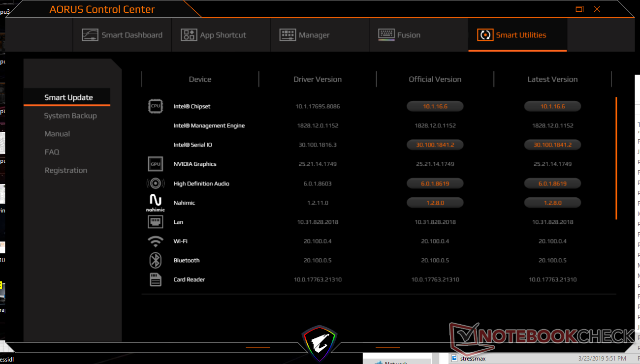The image size is (640, 364).
Task: Install Intel Serial IO official version 30.100.1841.2
Action: pos(435,145)
